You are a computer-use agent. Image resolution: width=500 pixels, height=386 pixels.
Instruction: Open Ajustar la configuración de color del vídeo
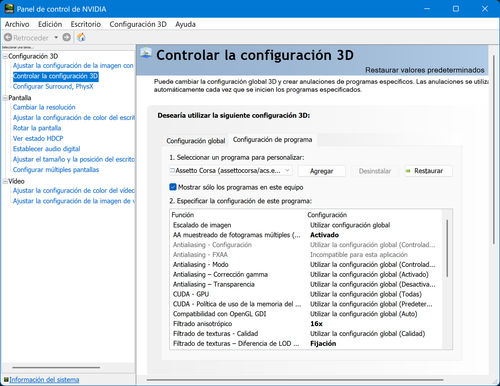tap(74, 191)
